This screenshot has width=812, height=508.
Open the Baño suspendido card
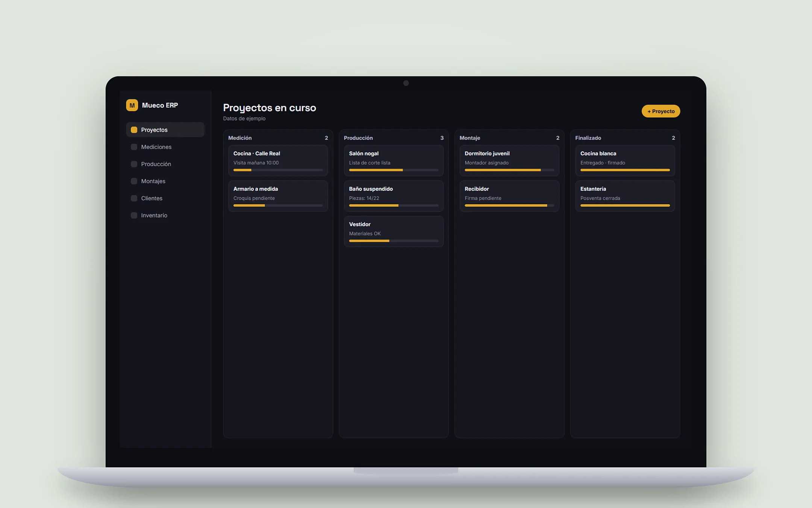pyautogui.click(x=394, y=196)
